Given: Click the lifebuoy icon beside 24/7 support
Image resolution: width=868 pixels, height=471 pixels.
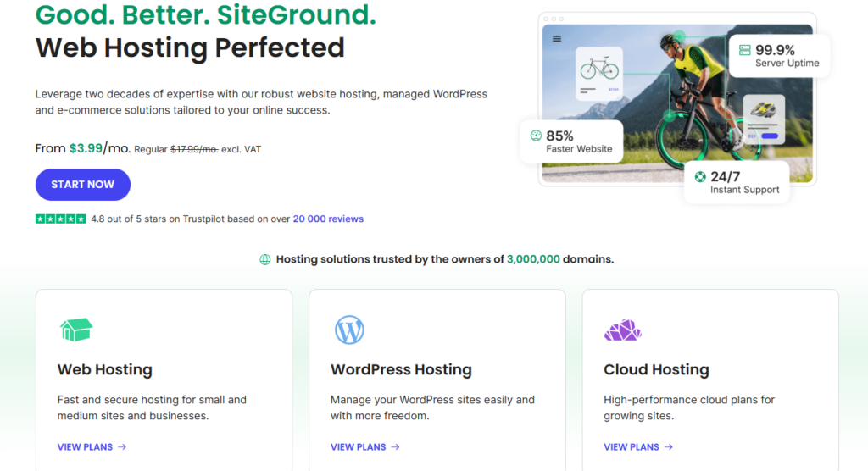Looking at the screenshot, I should 700,176.
